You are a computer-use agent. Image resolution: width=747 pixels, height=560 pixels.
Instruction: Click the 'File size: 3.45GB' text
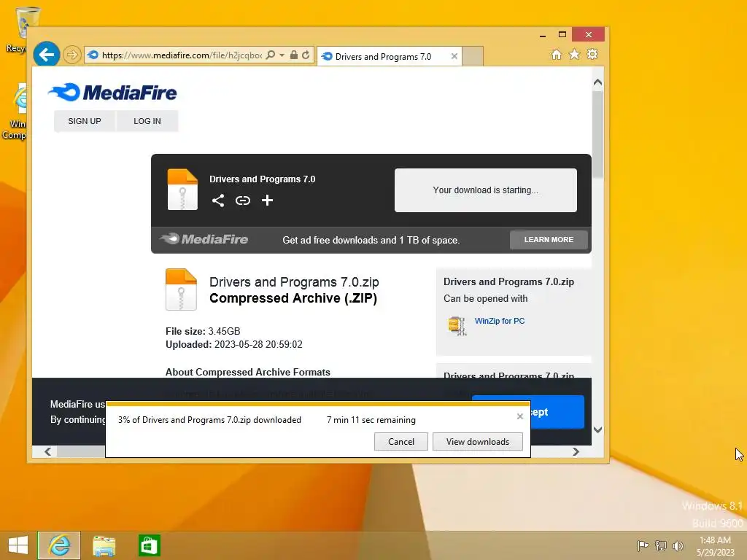(x=203, y=331)
